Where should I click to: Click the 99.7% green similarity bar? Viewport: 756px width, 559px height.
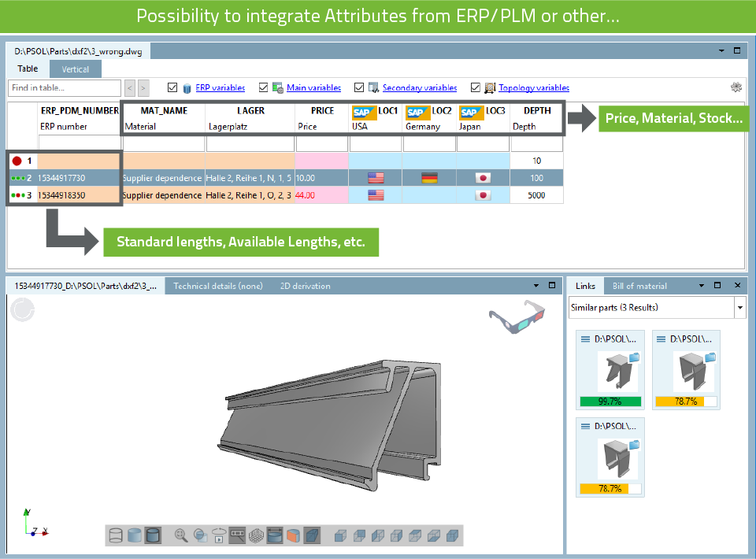610,402
